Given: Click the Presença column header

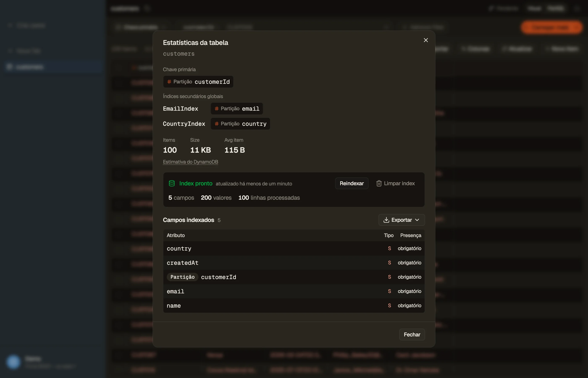Looking at the screenshot, I should click(x=411, y=235).
